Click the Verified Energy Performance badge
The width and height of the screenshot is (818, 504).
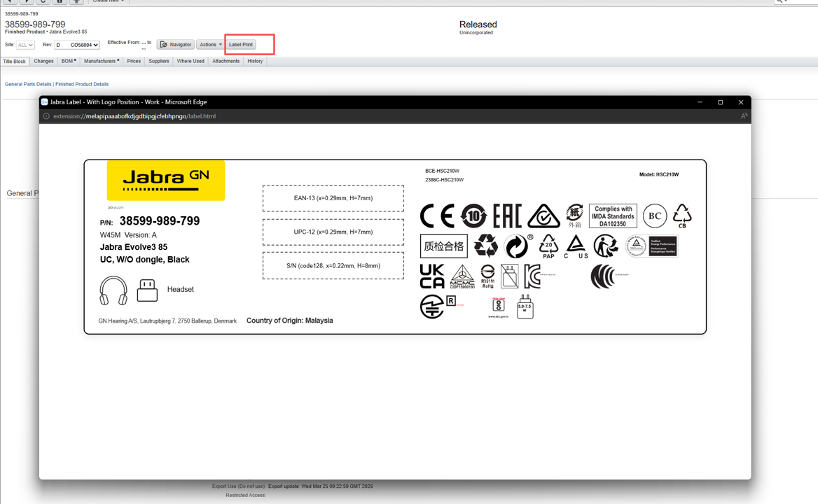[651, 246]
